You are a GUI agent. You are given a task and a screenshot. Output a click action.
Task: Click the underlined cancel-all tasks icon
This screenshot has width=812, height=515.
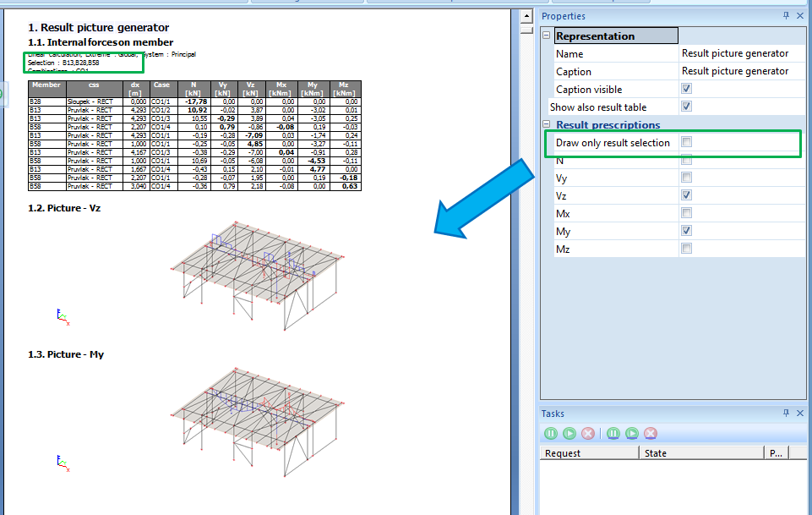tap(651, 433)
